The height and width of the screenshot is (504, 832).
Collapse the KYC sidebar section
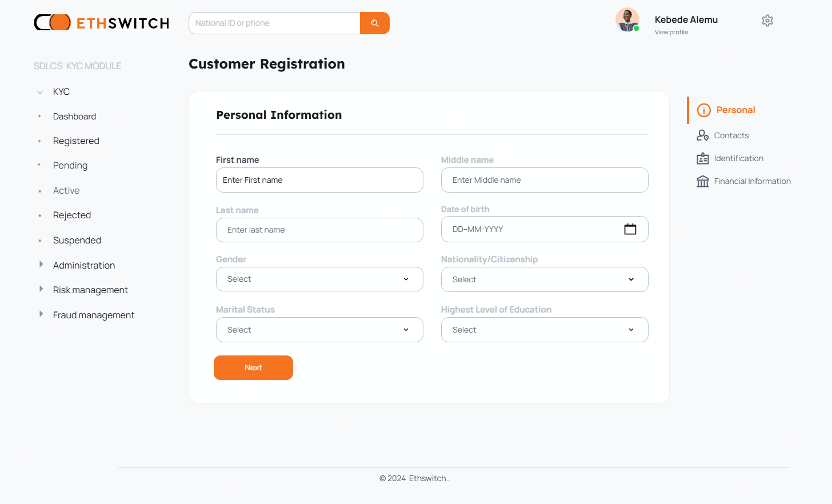(40, 92)
